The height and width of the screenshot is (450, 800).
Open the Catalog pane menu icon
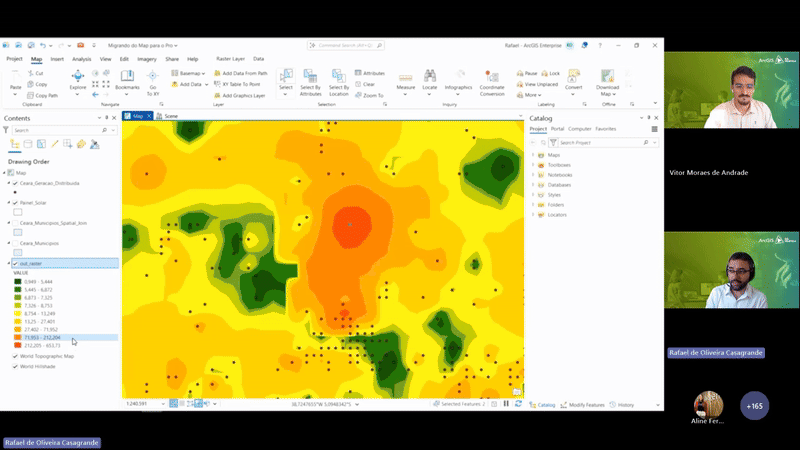pyautogui.click(x=655, y=129)
